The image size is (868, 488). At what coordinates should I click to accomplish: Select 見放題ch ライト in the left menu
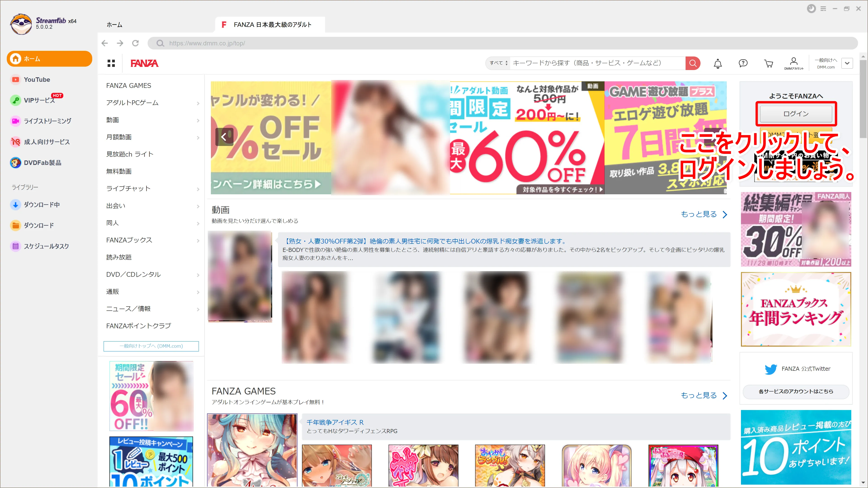click(130, 154)
